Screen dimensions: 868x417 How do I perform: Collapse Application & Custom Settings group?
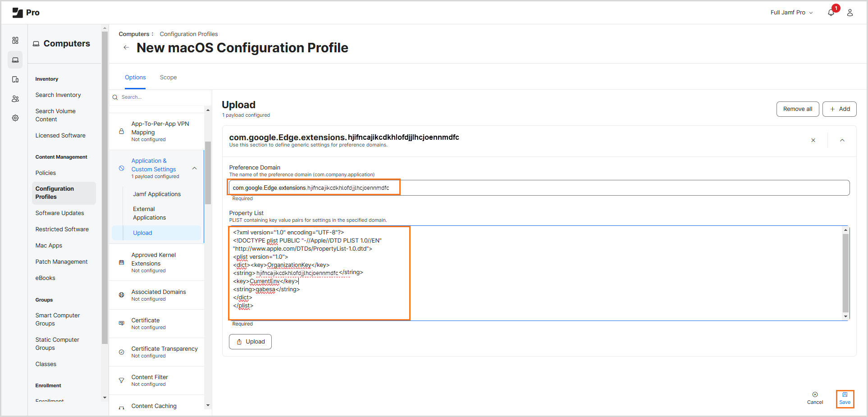tap(195, 168)
